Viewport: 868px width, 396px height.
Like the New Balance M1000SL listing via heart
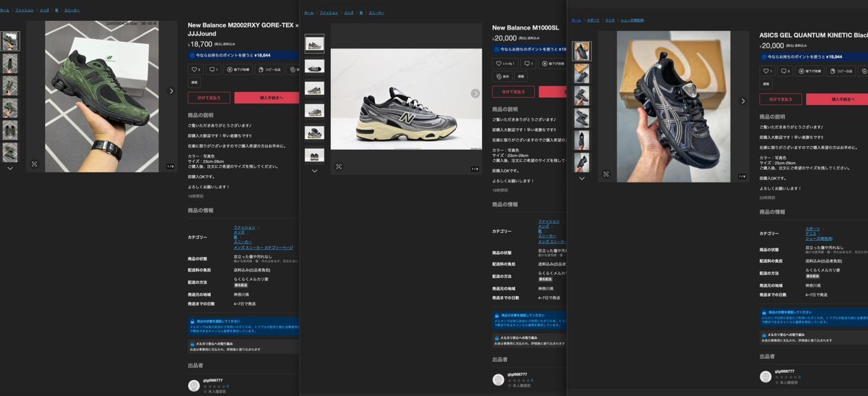[505, 64]
